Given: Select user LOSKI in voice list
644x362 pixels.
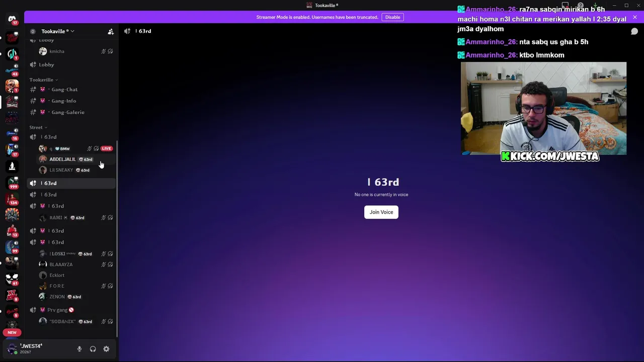Looking at the screenshot, I should (76, 254).
